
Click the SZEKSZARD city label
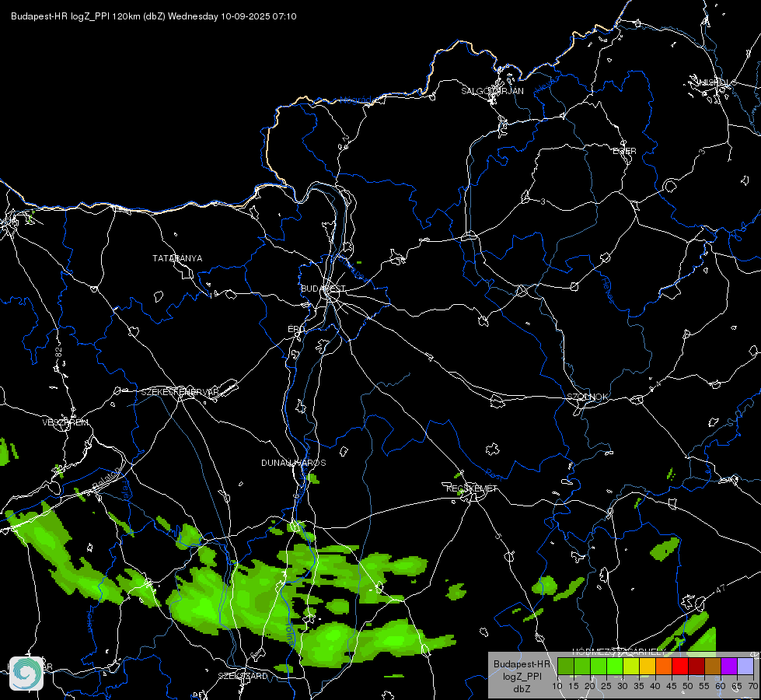point(243,676)
